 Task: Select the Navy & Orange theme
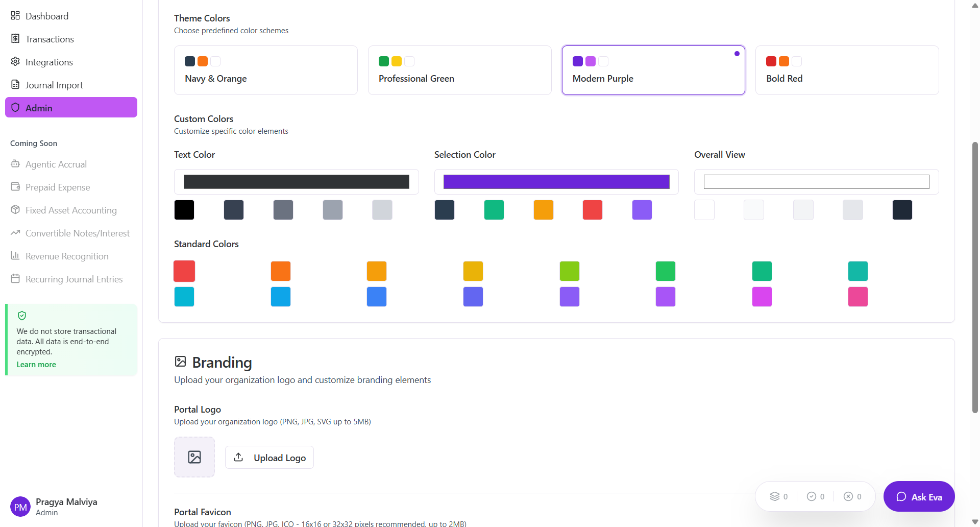coord(265,70)
